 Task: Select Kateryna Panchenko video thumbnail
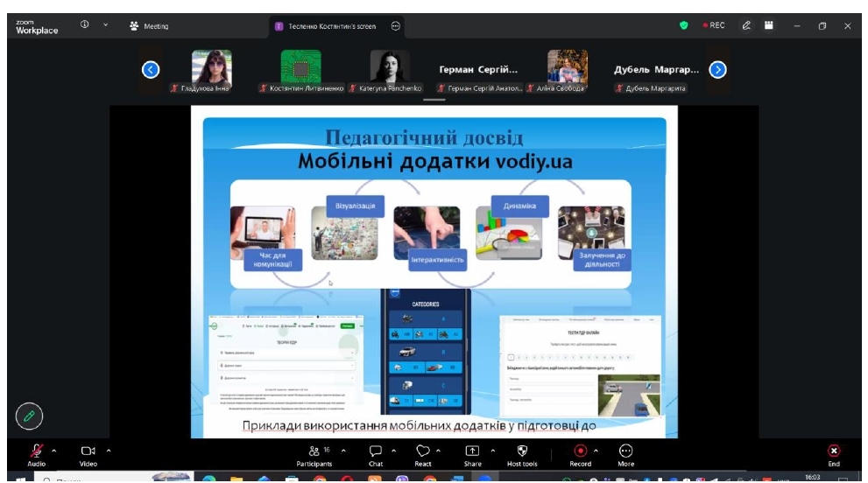tap(390, 71)
